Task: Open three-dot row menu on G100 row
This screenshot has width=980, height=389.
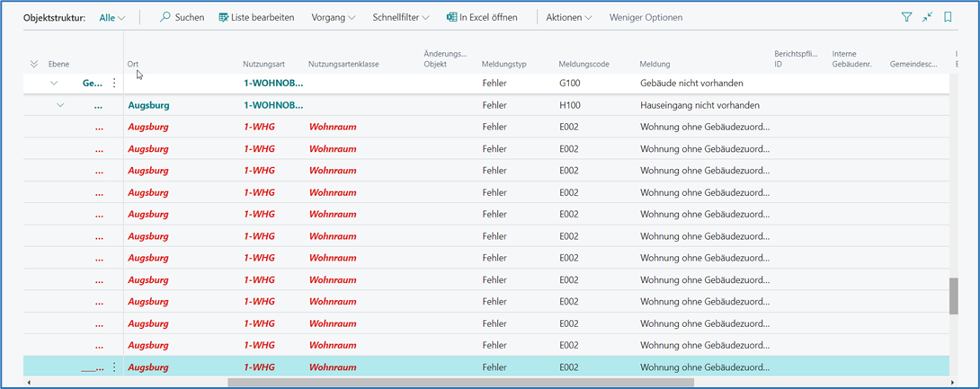Action: click(x=114, y=84)
